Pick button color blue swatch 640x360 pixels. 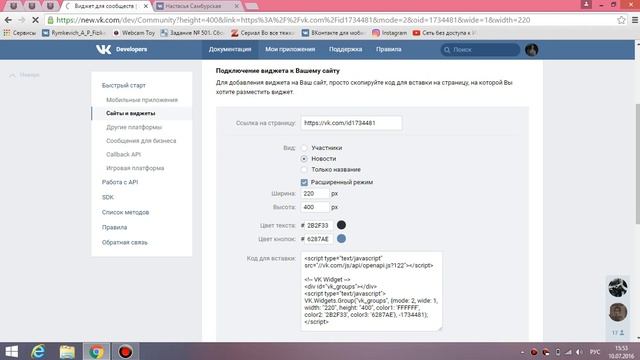click(x=341, y=239)
